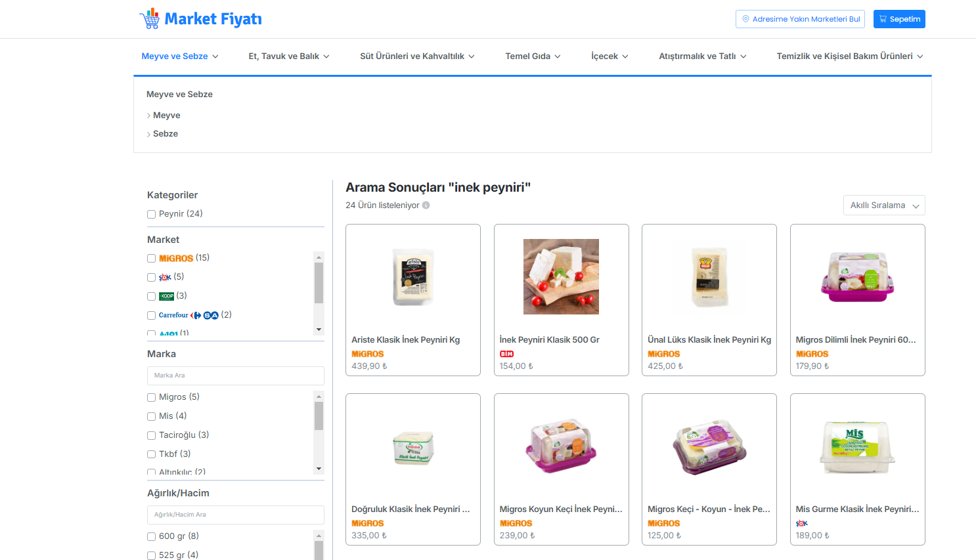The height and width of the screenshot is (560, 976).
Task: Click the ŞOK logo on Mis Gurme card
Action: pos(802,523)
